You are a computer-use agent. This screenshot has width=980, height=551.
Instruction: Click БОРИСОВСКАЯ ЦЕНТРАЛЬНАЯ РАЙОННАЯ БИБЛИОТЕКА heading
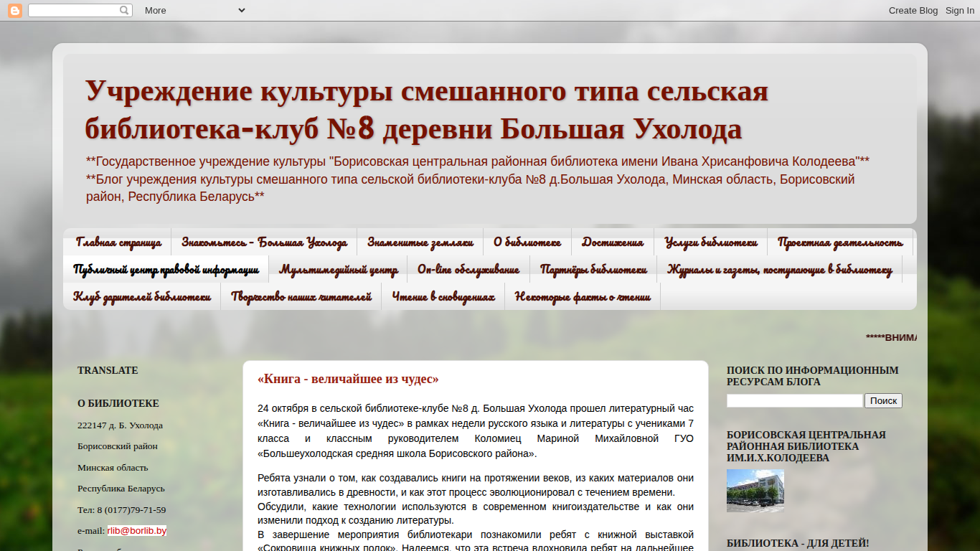point(806,446)
